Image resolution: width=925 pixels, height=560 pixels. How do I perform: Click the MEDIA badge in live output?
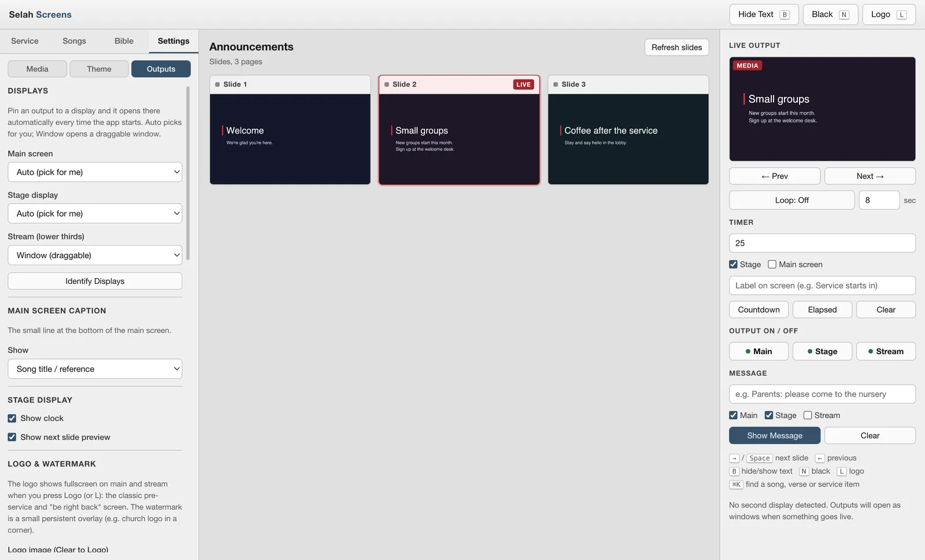[747, 66]
